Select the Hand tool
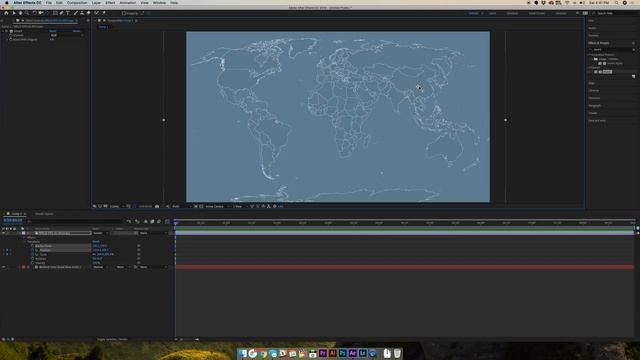Viewport: 640px width, 360px height. pos(20,13)
